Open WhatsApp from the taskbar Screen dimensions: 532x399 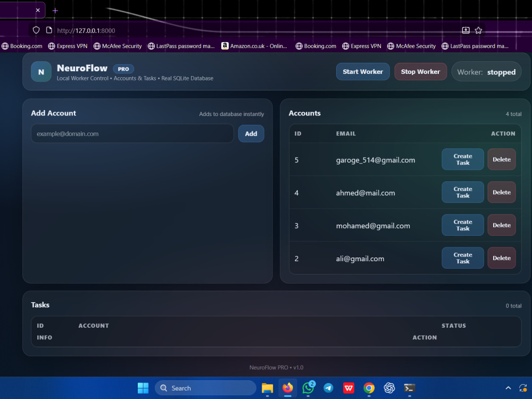click(x=308, y=388)
